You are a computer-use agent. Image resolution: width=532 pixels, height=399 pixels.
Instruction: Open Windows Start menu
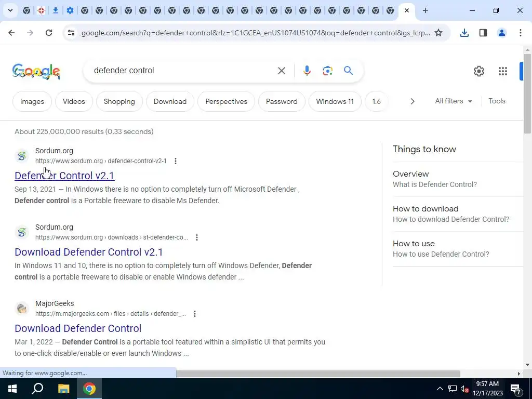[x=12, y=389]
